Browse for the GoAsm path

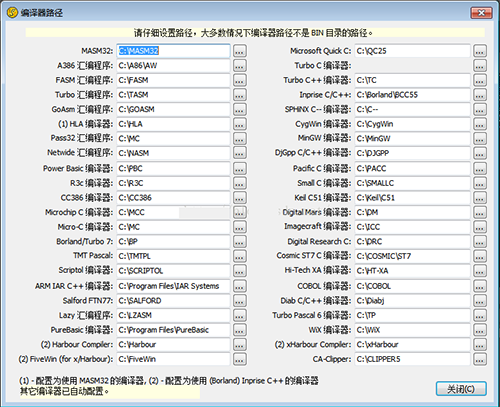pyautogui.click(x=240, y=109)
